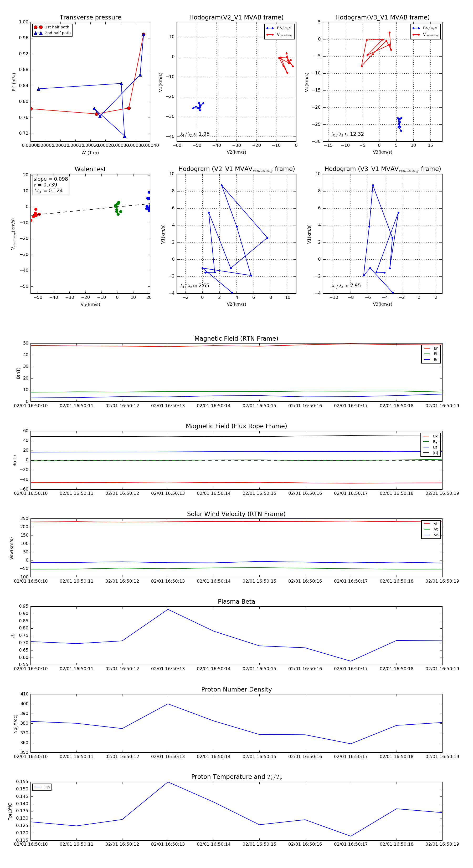The height and width of the screenshot is (868, 473).
Task: Select the "Bn" legend entry
Action: [431, 360]
